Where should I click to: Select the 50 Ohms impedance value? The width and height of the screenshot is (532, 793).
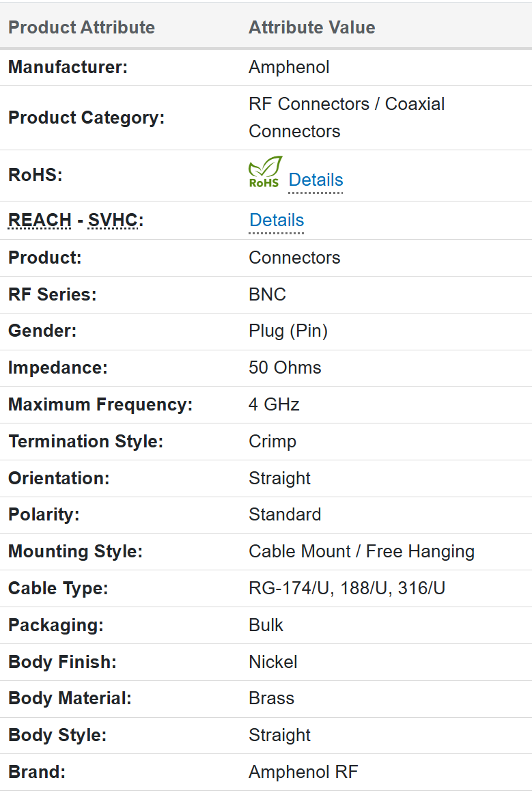click(285, 367)
